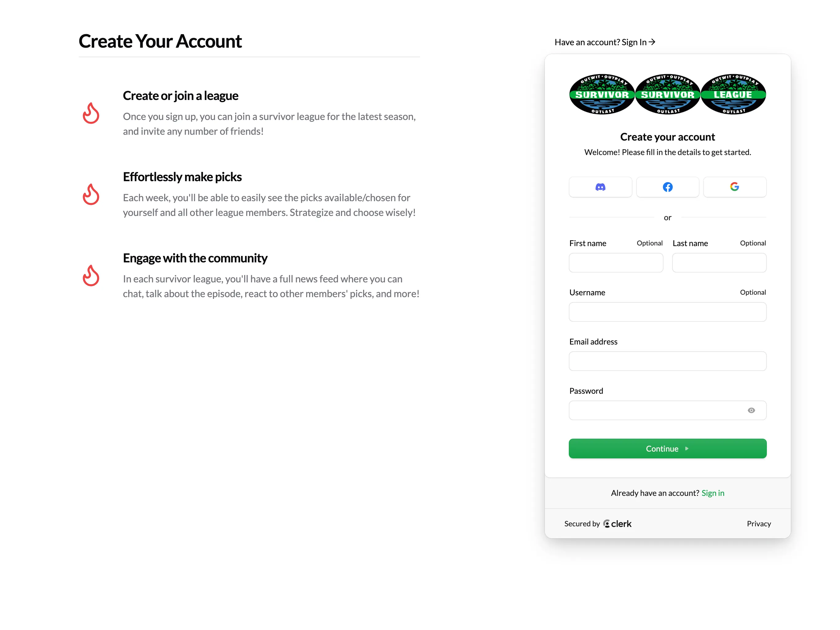The image size is (840, 630).
Task: Toggle password visibility eye icon
Action: click(x=751, y=410)
